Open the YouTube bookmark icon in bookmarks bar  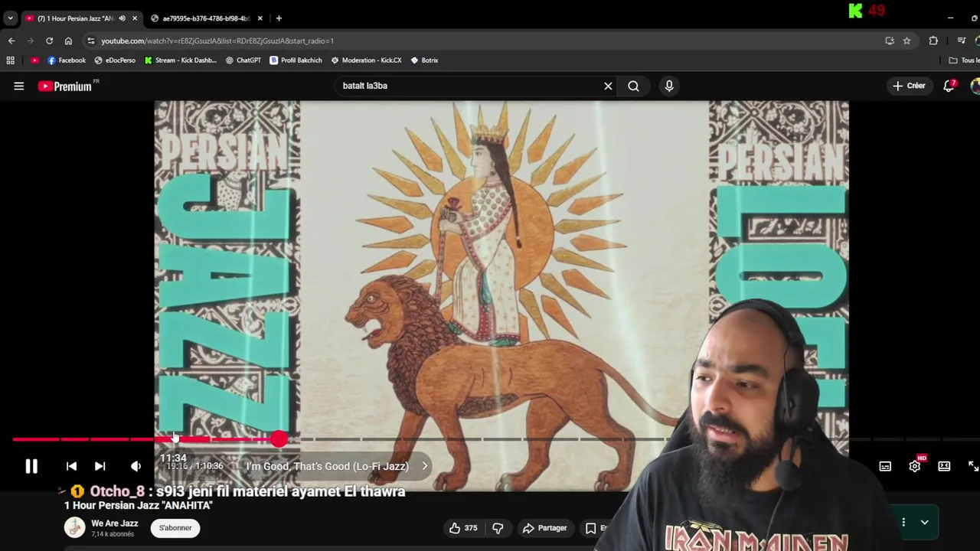(x=34, y=60)
